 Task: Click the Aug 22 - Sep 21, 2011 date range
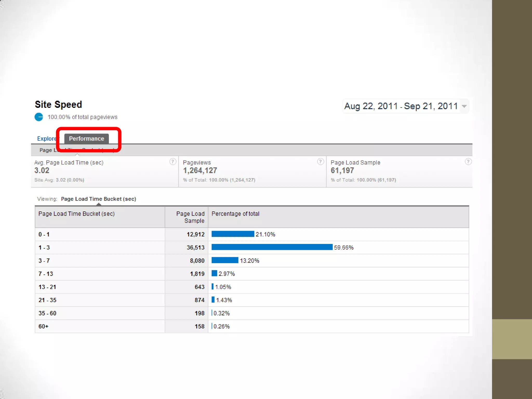pyautogui.click(x=401, y=106)
